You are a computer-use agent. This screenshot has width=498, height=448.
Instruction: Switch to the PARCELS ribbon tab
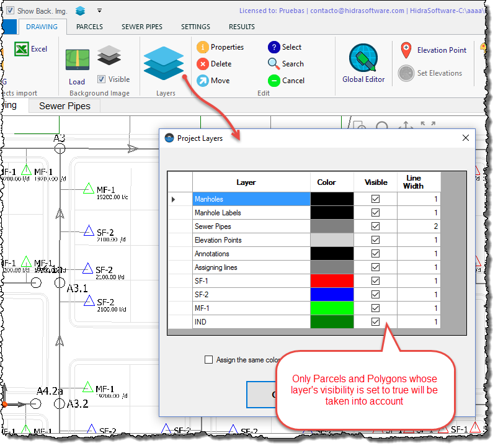click(x=89, y=27)
